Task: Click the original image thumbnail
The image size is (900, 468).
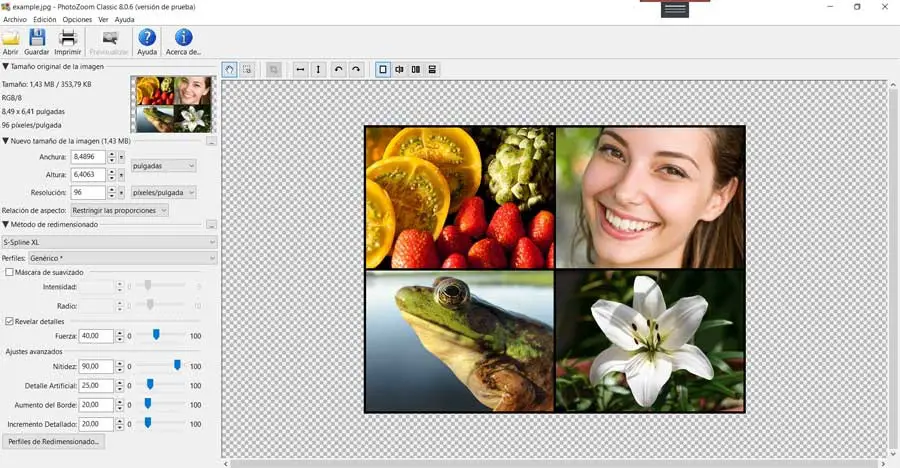Action: point(173,105)
